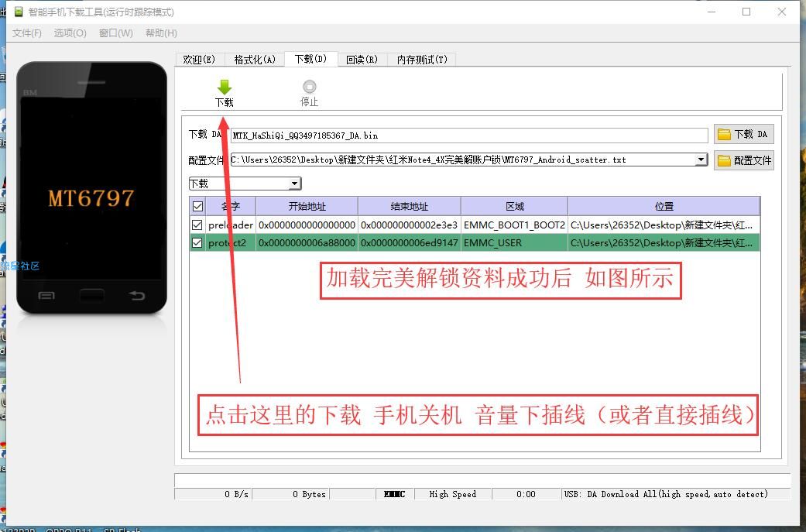Image resolution: width=806 pixels, height=532 pixels.
Task: Click the 位置 column header
Action: pos(664,207)
